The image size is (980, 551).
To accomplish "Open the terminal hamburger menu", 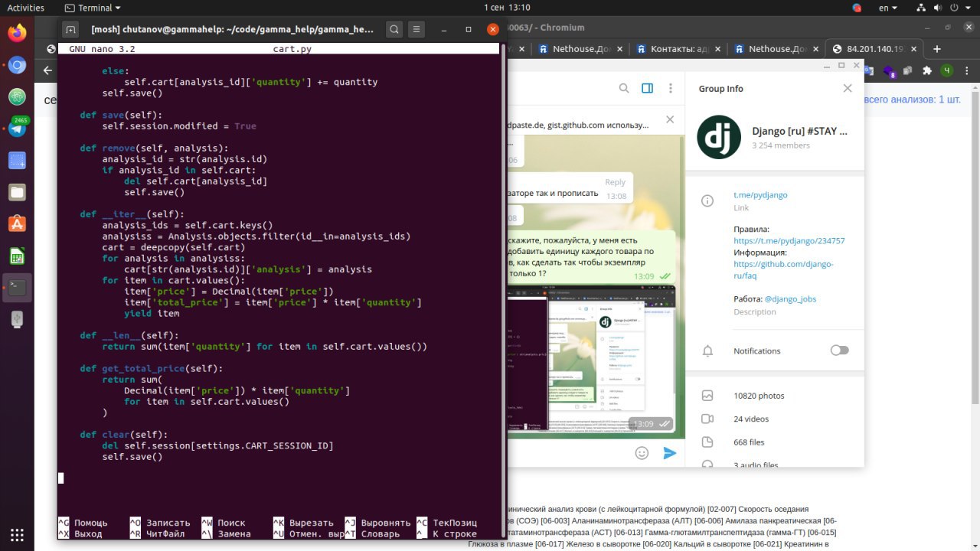I will click(x=416, y=29).
